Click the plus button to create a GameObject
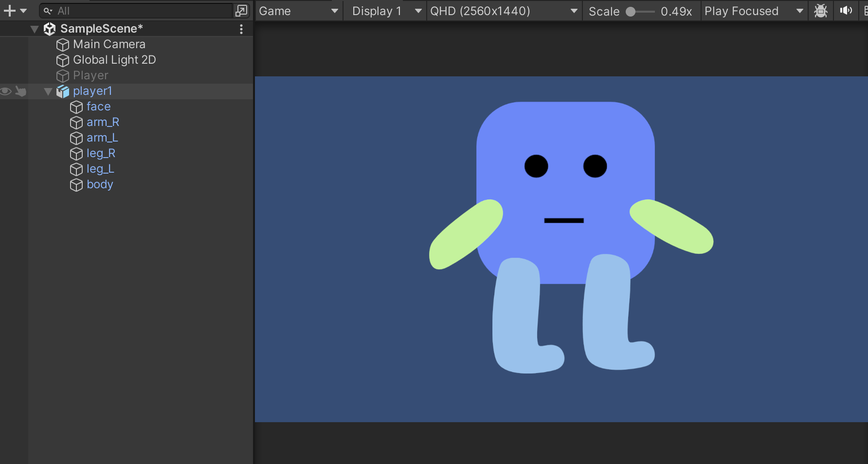Image resolution: width=868 pixels, height=464 pixels. 9,10
